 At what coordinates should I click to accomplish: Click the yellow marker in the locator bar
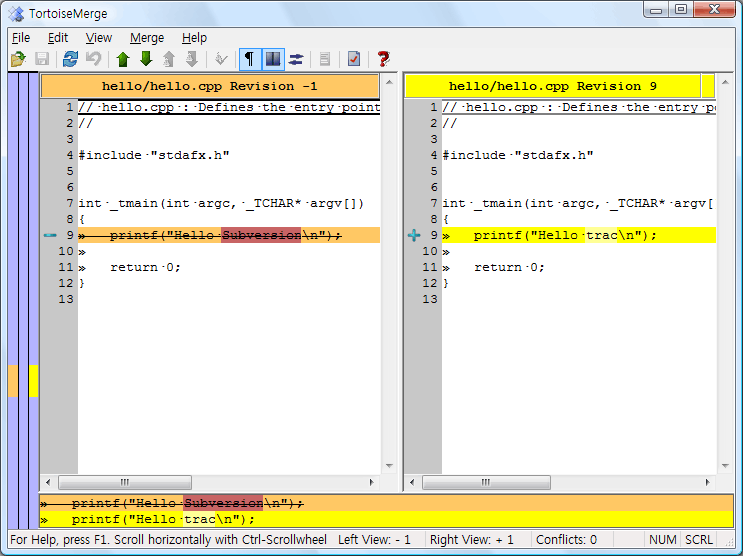[x=33, y=381]
